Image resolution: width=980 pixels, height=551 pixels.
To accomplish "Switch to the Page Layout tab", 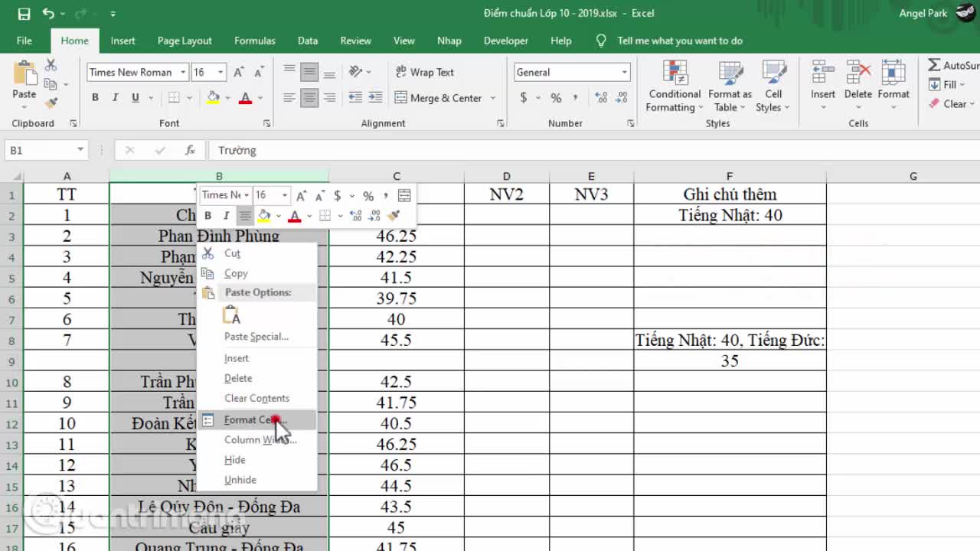I will pyautogui.click(x=185, y=41).
